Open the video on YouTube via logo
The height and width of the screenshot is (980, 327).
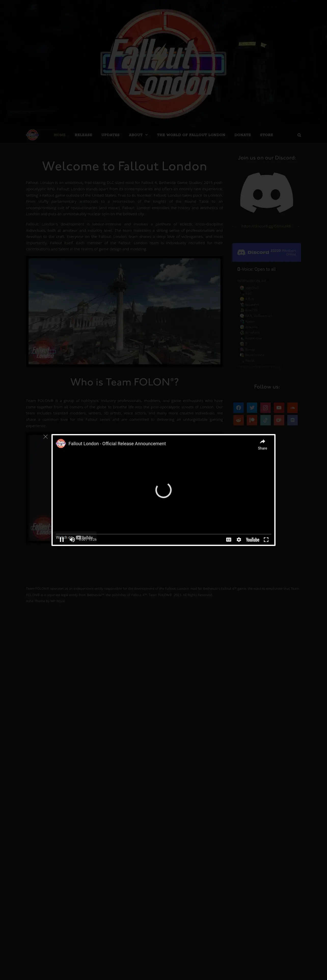coord(252,539)
